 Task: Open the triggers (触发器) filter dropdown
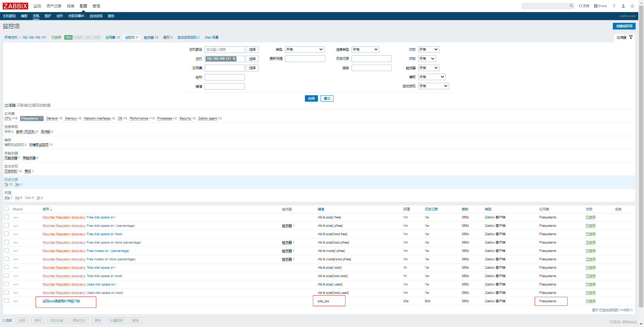pos(429,68)
